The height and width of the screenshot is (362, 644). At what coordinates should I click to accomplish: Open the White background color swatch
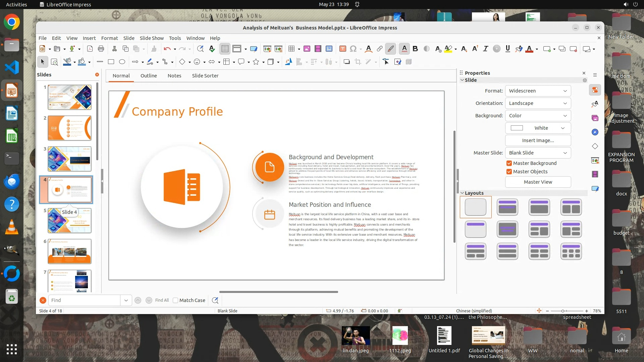538,128
